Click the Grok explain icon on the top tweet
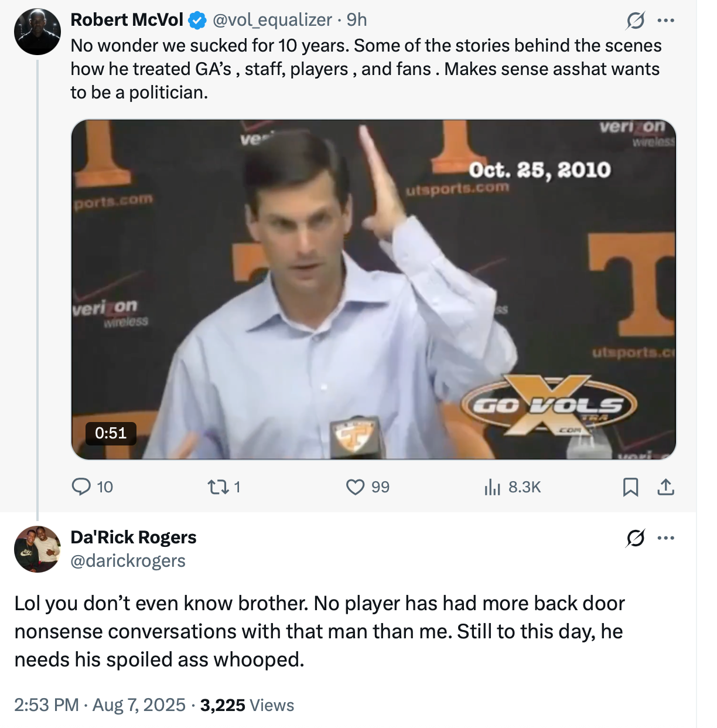The image size is (717, 728). [637, 19]
